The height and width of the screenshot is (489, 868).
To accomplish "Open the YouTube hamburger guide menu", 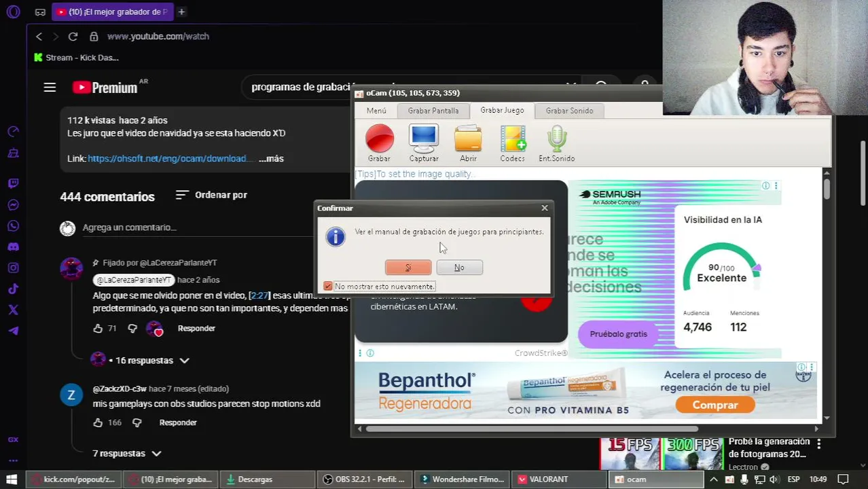I will [x=50, y=87].
